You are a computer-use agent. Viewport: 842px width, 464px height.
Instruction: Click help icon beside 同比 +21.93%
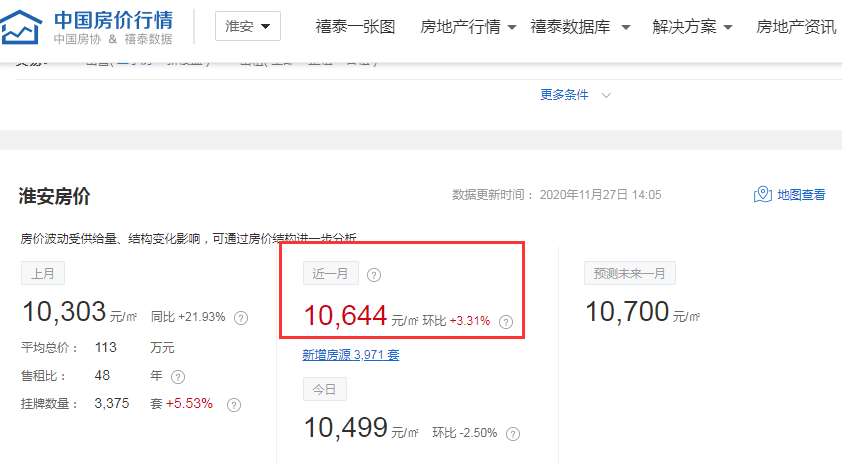click(x=241, y=318)
